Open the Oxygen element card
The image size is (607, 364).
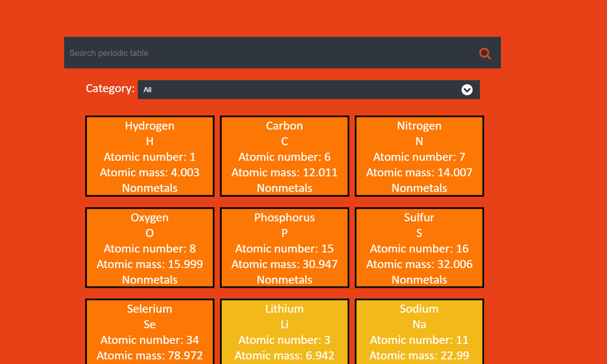(150, 248)
